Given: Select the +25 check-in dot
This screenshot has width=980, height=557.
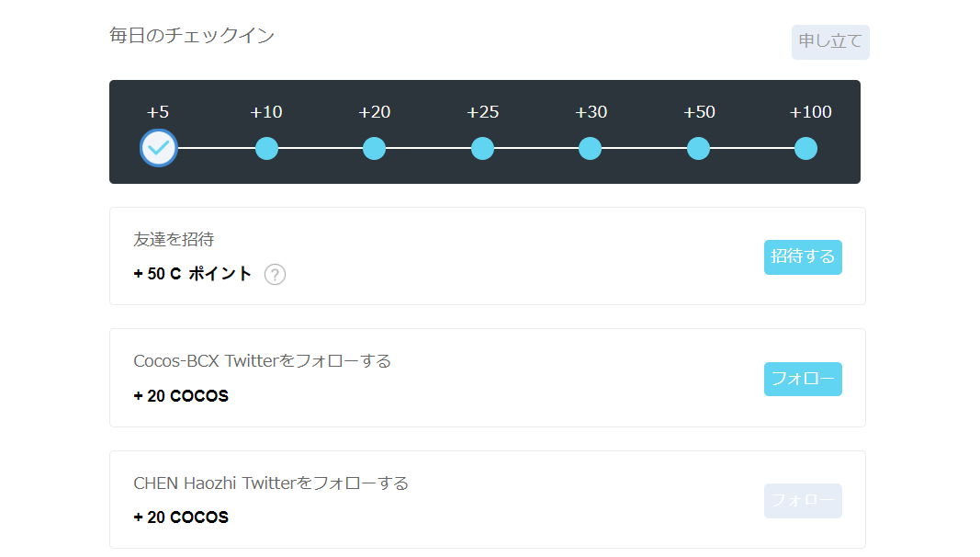Looking at the screenshot, I should pyautogui.click(x=482, y=149).
